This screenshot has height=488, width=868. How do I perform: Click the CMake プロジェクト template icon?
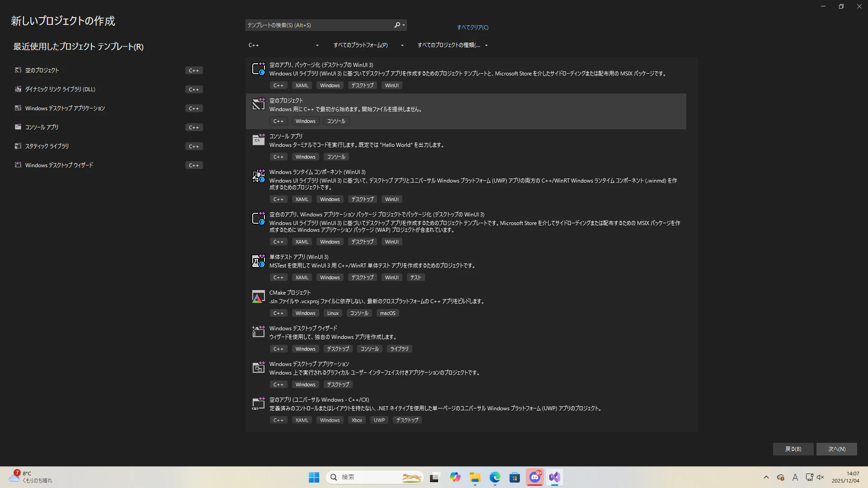point(258,297)
